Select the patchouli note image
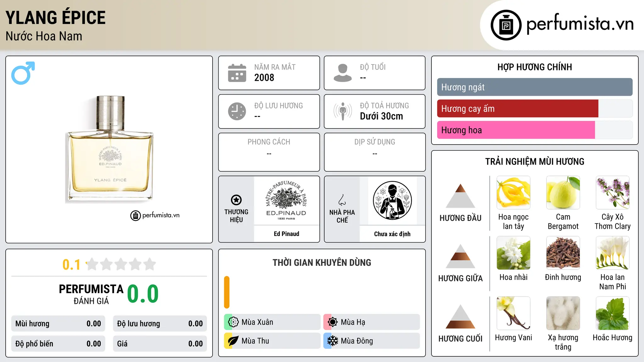The width and height of the screenshot is (644, 362). pyautogui.click(x=613, y=313)
